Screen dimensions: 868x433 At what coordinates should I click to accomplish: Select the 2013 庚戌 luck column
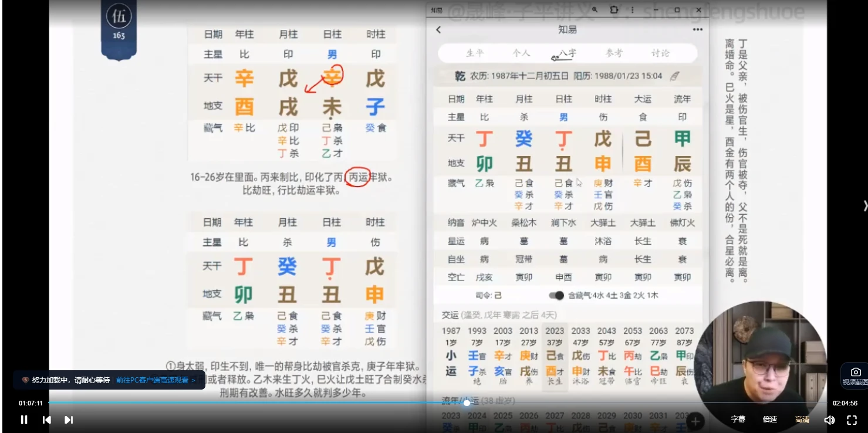[x=529, y=357]
